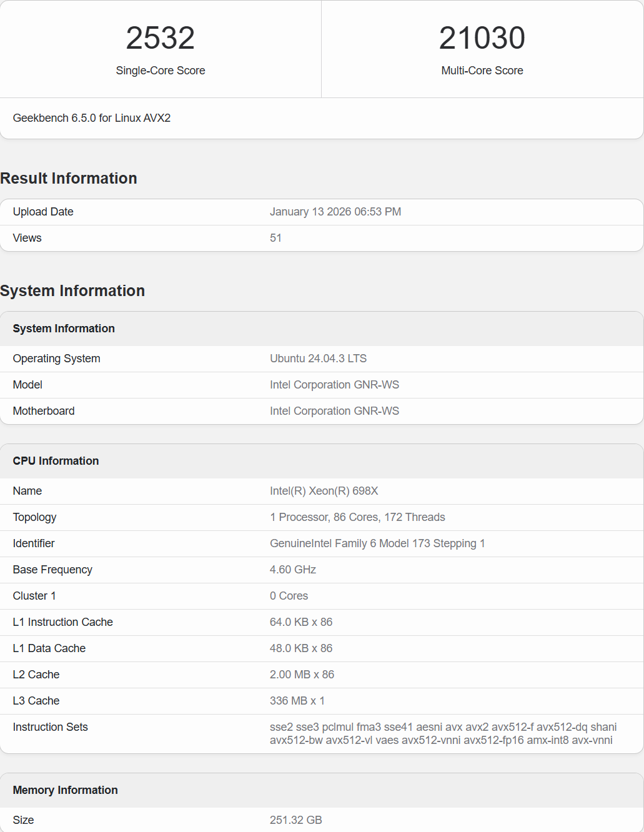644x832 pixels.
Task: Click the Multi-Core Score value 21030
Action: pyautogui.click(x=482, y=37)
